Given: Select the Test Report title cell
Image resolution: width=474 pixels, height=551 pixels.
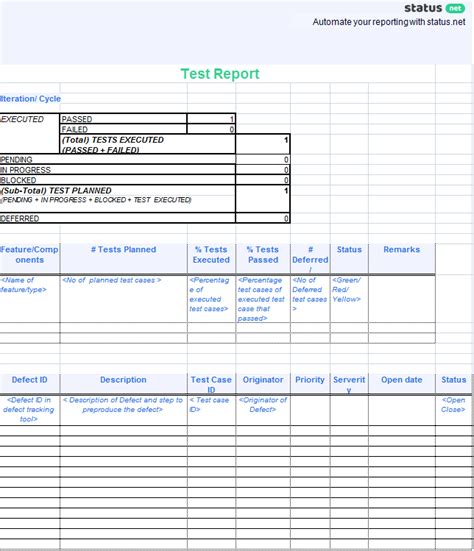Looking at the screenshot, I should click(x=220, y=74).
